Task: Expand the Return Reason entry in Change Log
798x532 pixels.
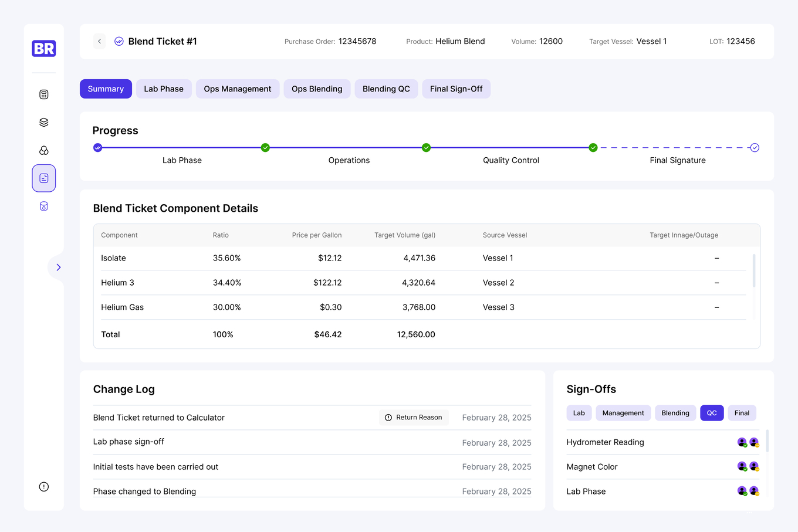Action: coord(414,417)
